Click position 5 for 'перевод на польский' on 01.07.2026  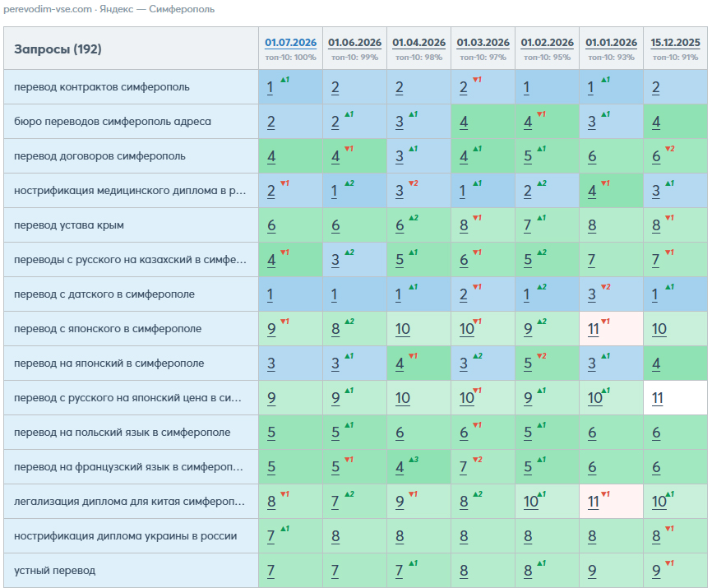click(271, 433)
